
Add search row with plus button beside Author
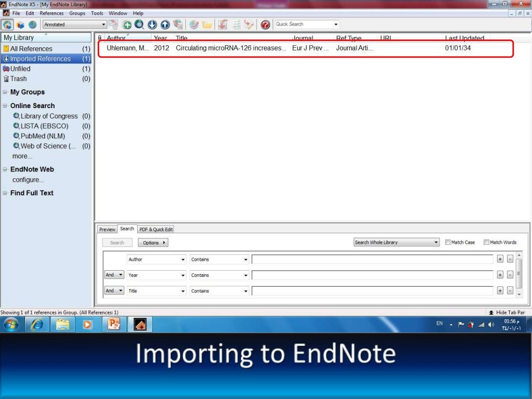[x=500, y=259]
